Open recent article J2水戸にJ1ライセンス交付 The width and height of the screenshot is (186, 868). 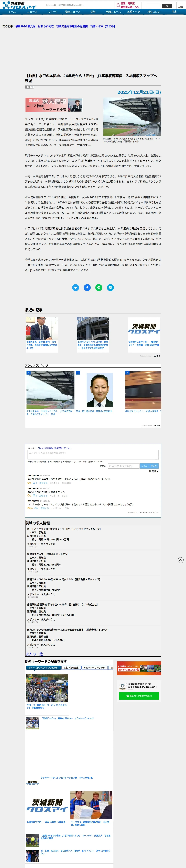(x=93, y=335)
